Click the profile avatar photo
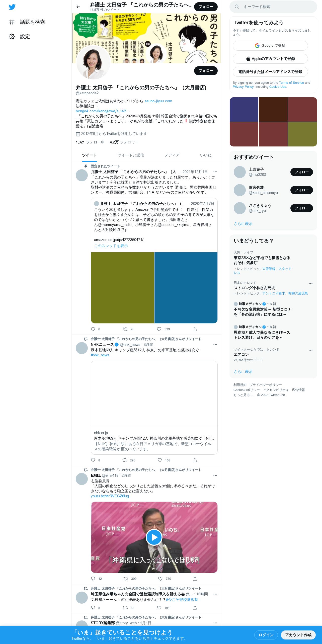The image size is (322, 644). 93,62
